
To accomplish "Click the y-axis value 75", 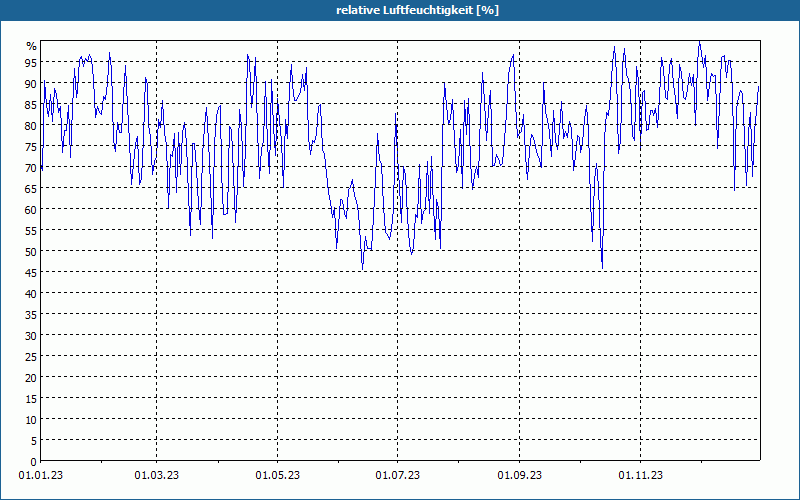I will click(x=31, y=146).
